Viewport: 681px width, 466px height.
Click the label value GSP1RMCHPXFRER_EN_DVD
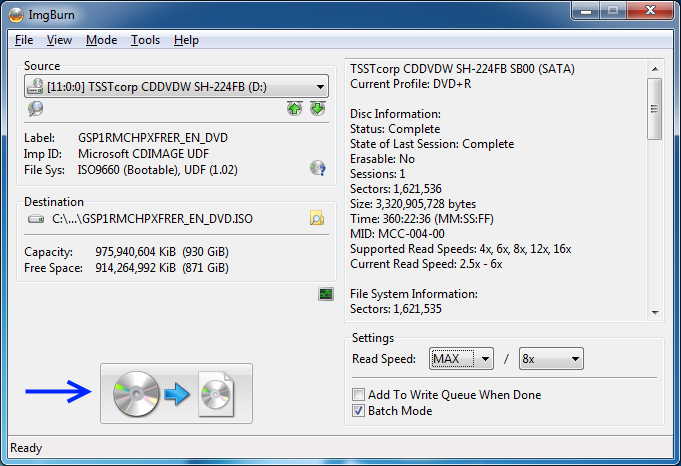(153, 138)
